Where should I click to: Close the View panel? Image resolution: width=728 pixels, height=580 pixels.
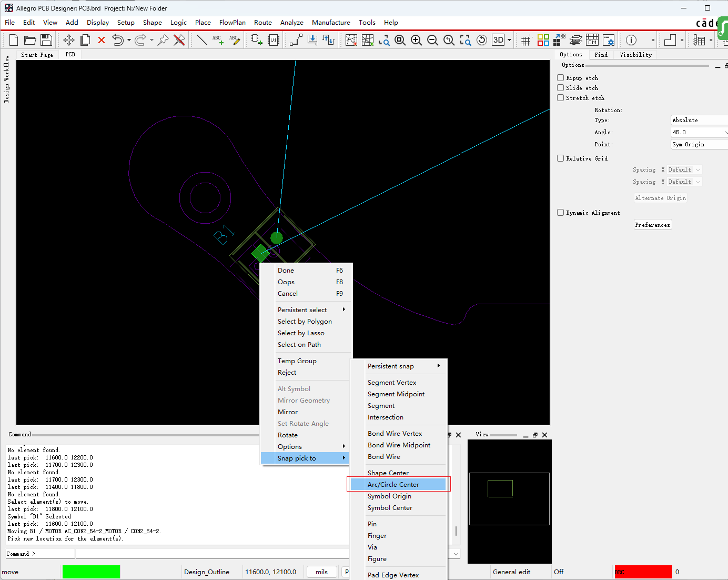tap(544, 435)
